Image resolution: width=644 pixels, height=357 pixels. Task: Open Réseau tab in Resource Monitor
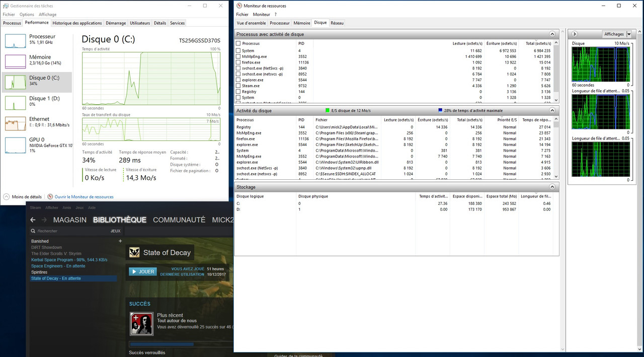tap(337, 23)
